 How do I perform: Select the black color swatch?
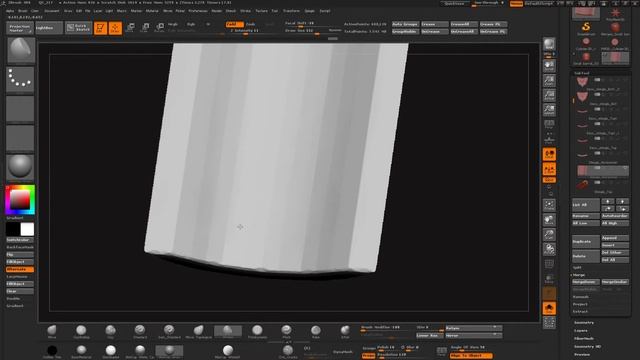point(13,229)
